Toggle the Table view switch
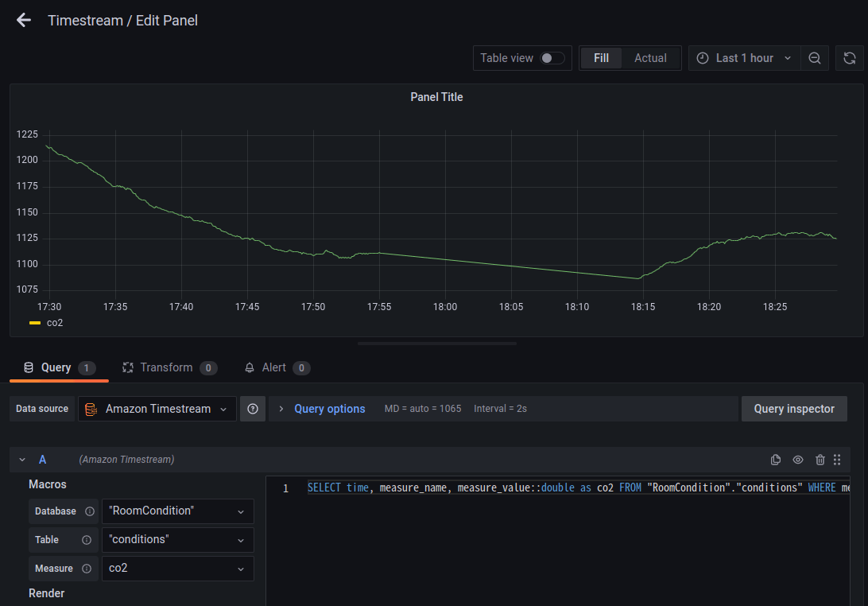 click(x=552, y=58)
